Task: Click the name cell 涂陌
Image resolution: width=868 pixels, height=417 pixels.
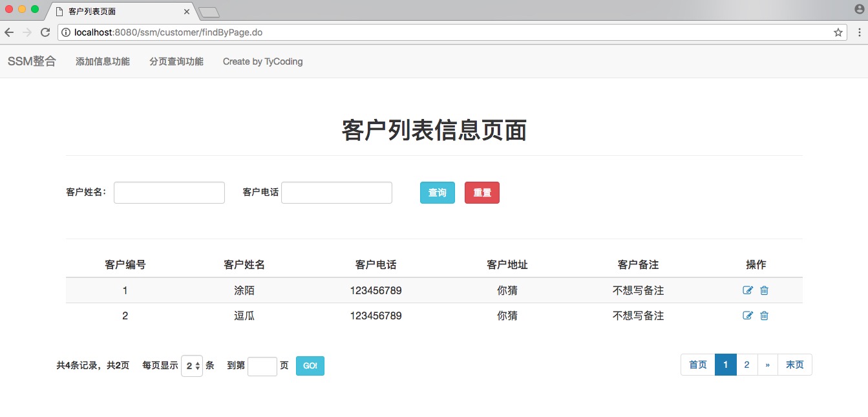Action: point(244,290)
